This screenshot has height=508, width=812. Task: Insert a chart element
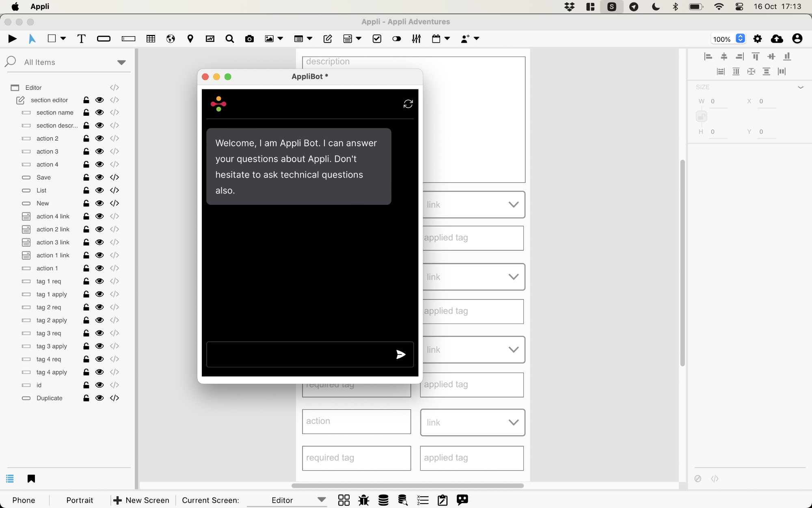[210, 39]
